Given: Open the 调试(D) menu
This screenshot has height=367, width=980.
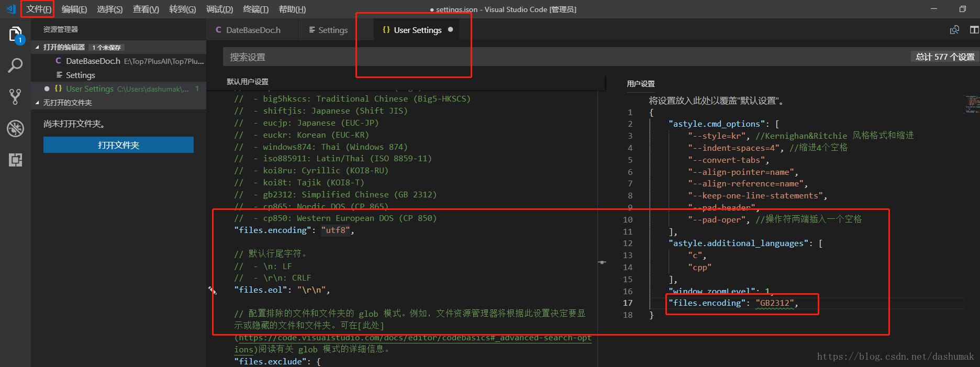Looking at the screenshot, I should coord(219,9).
